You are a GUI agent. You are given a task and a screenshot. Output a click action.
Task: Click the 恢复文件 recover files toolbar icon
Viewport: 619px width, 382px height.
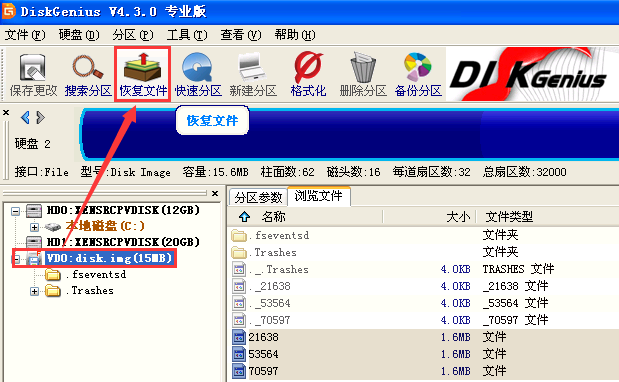pos(143,67)
